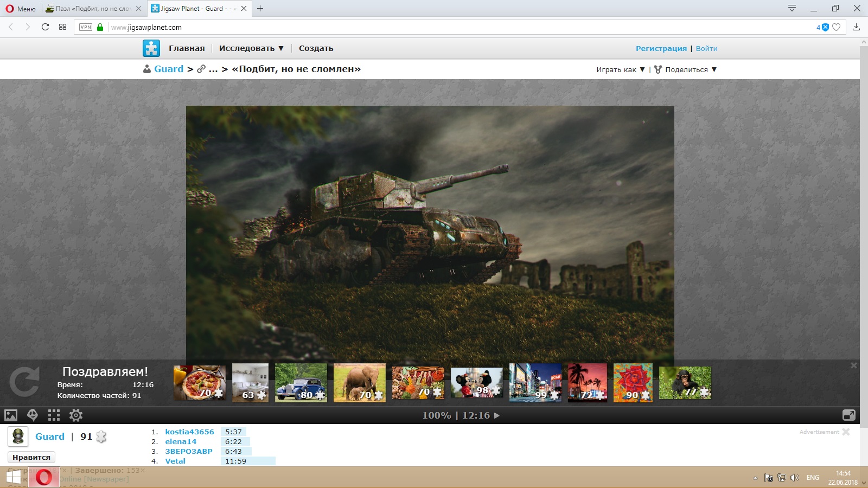This screenshot has width=868, height=488.
Task: Add page to bookmarks with heart icon
Action: pyautogui.click(x=837, y=27)
